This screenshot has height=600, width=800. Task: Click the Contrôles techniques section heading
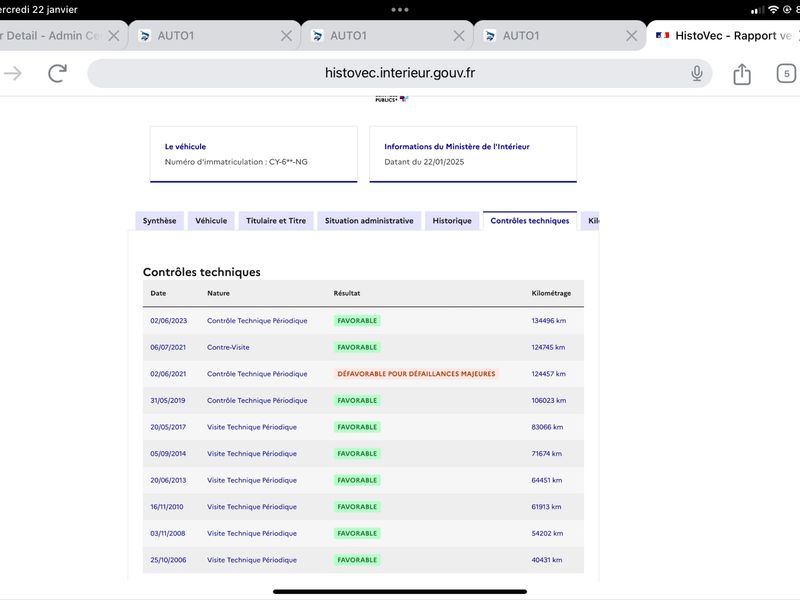point(202,272)
